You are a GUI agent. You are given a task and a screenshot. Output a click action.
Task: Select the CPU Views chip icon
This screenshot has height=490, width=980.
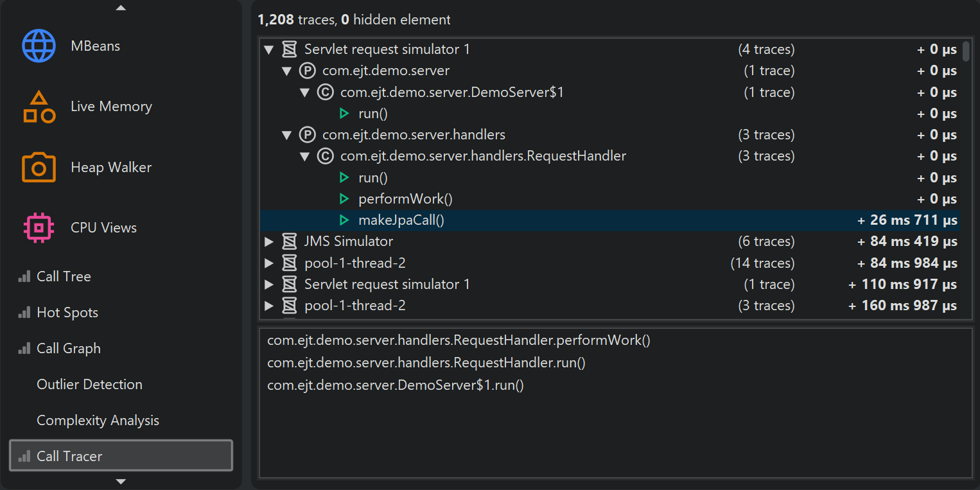[x=39, y=228]
